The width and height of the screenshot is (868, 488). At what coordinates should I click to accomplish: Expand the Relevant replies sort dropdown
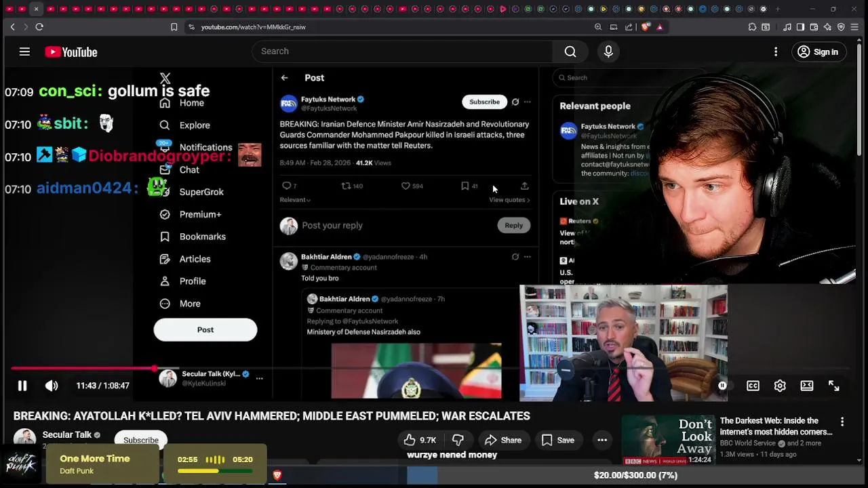295,200
